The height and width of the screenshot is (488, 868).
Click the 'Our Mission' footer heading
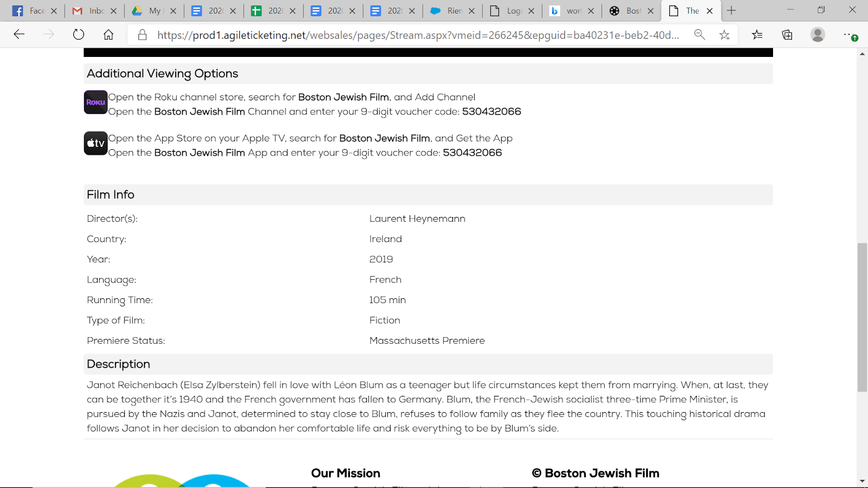[x=346, y=473]
